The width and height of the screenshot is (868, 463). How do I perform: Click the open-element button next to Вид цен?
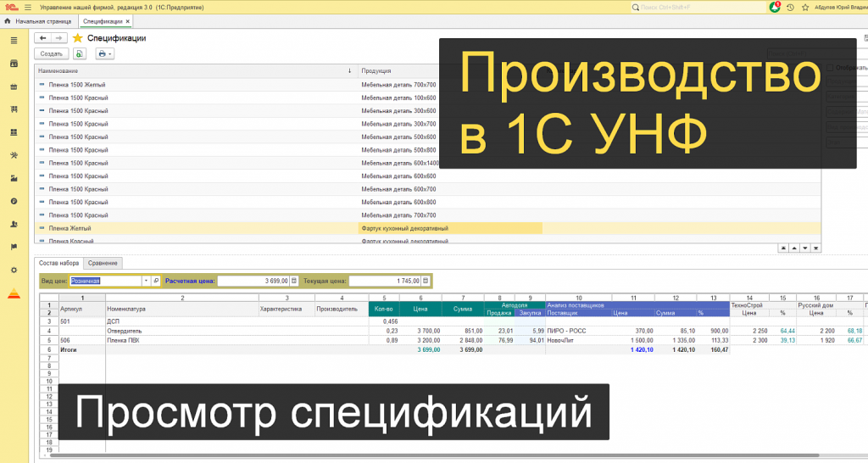[156, 281]
